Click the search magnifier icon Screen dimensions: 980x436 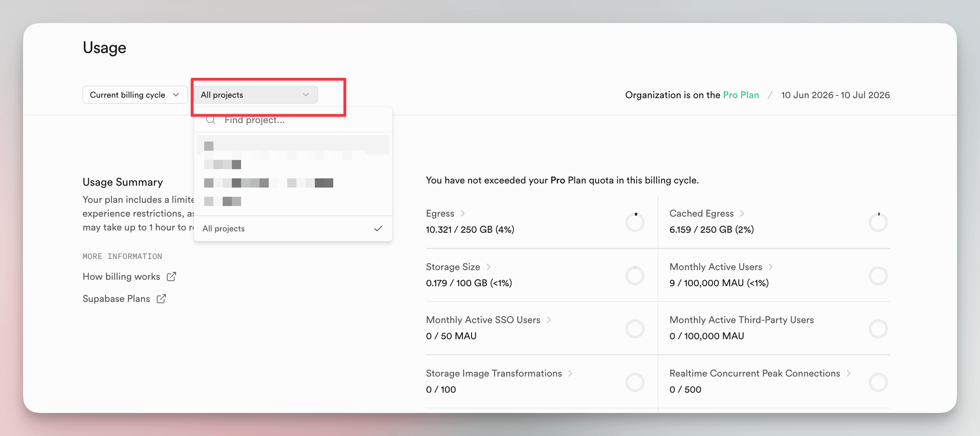[211, 120]
